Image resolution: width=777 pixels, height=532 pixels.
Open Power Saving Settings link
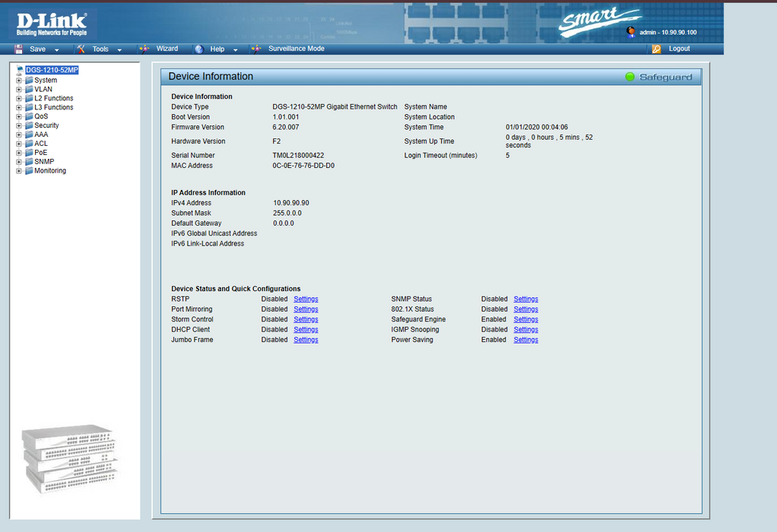click(x=526, y=340)
